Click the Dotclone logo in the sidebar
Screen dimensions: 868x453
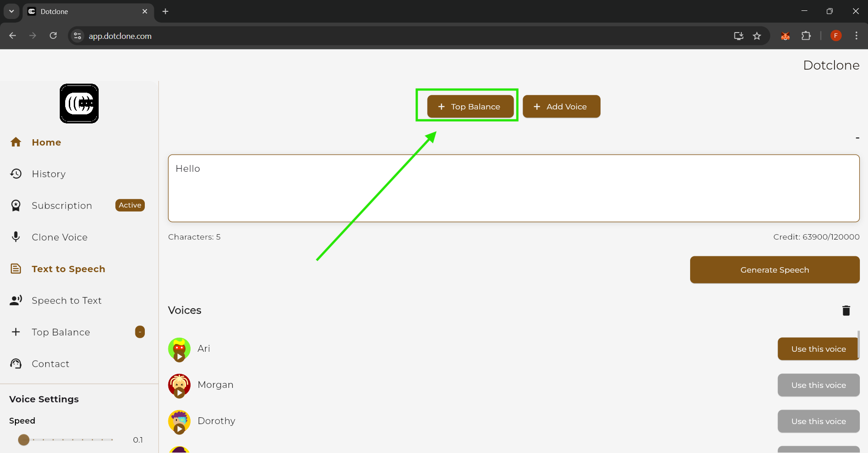coord(79,104)
